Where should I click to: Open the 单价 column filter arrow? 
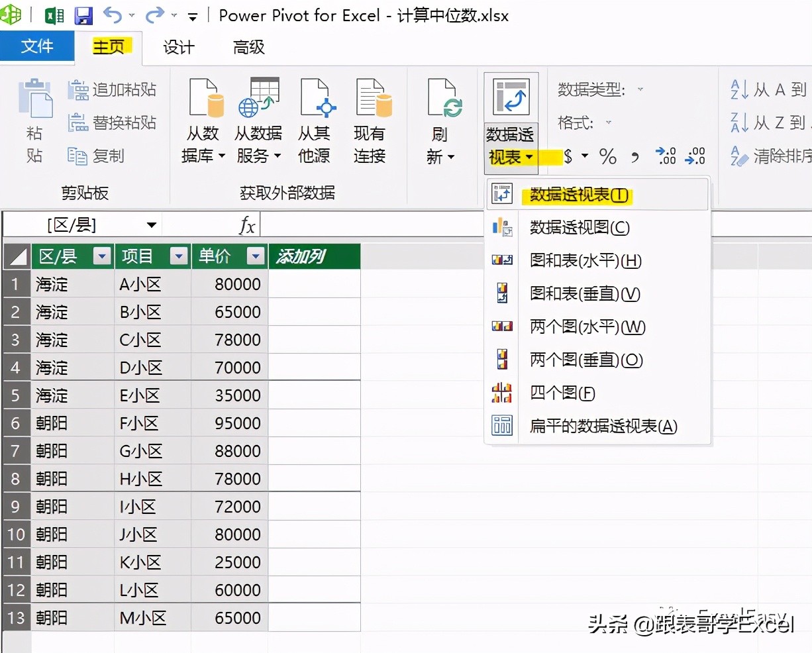(x=256, y=256)
